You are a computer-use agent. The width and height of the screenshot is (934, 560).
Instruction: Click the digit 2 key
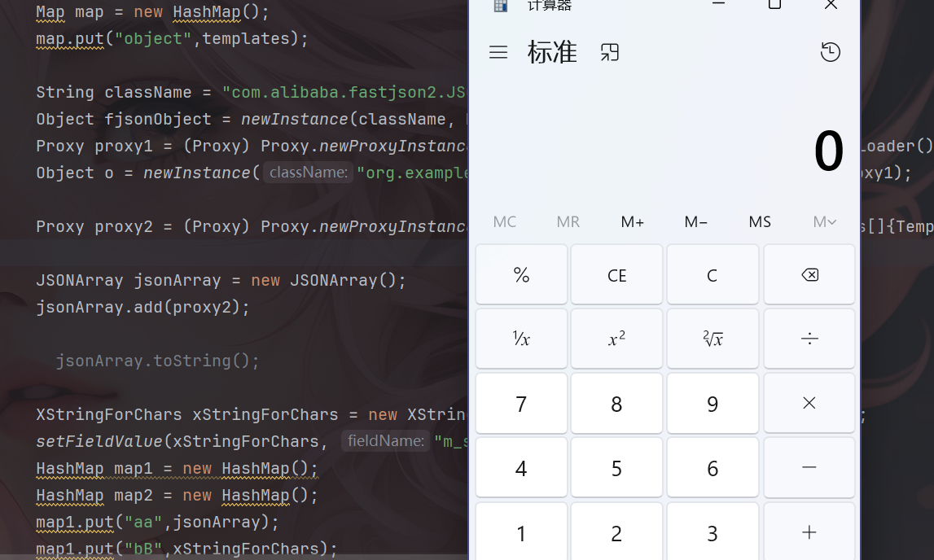(x=616, y=532)
